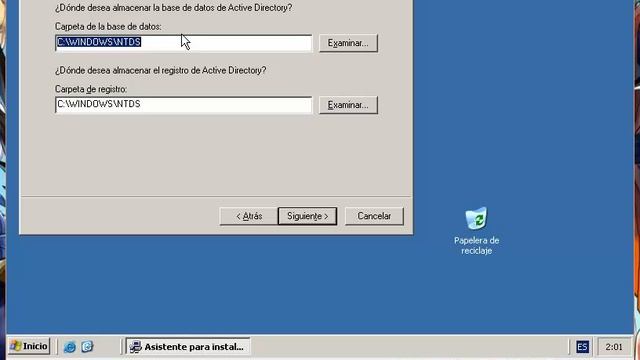Click Examinar next to Carpeta de registro
Image resolution: width=640 pixels, height=360 pixels.
click(x=348, y=105)
